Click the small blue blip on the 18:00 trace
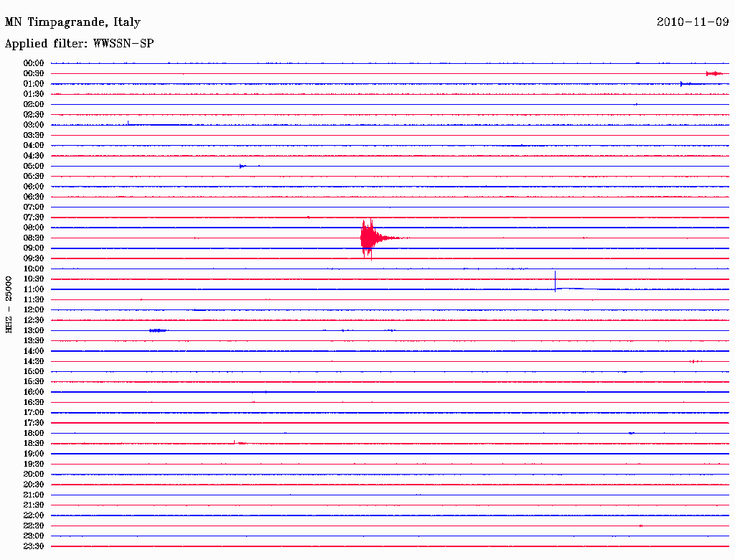The image size is (735, 560). pyautogui.click(x=632, y=434)
